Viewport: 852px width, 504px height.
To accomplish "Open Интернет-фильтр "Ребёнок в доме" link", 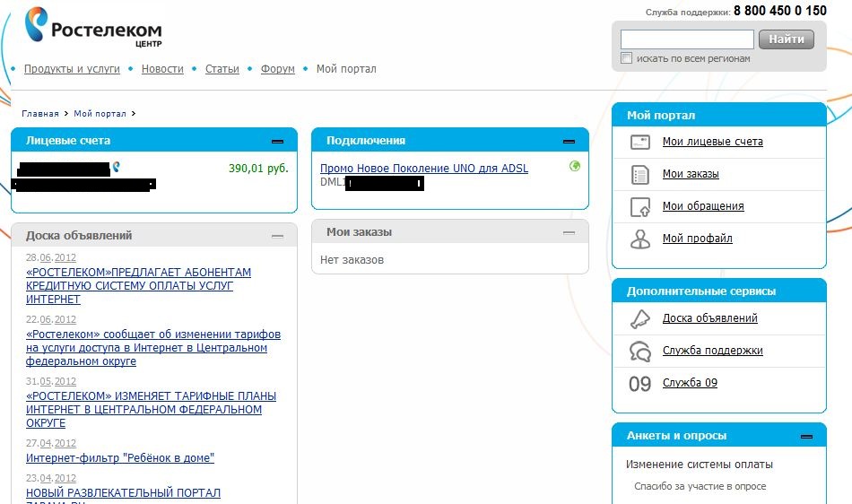I will pos(120,458).
